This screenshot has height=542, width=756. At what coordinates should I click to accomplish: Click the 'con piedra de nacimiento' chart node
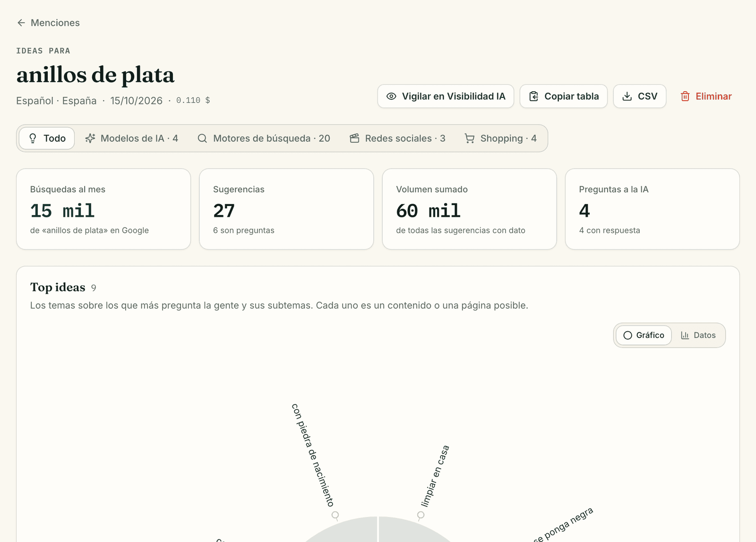[x=335, y=515]
